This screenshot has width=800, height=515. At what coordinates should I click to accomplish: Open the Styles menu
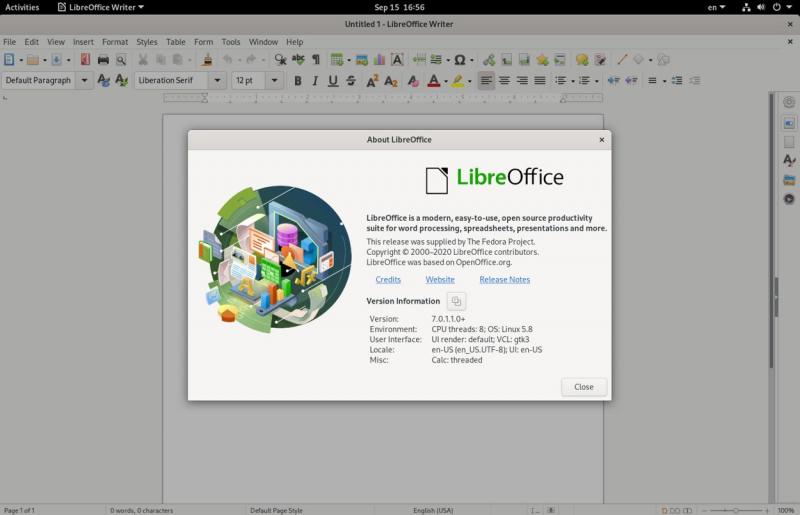click(147, 42)
